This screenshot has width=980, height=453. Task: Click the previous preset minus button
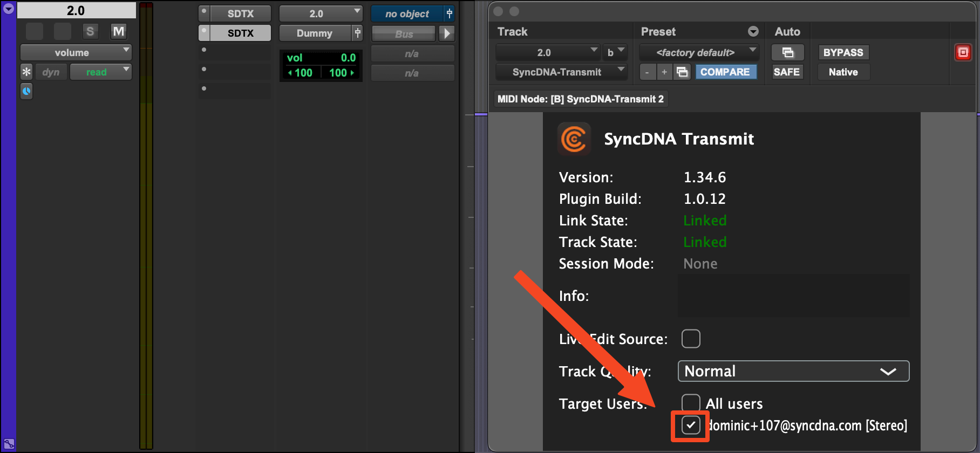(647, 72)
